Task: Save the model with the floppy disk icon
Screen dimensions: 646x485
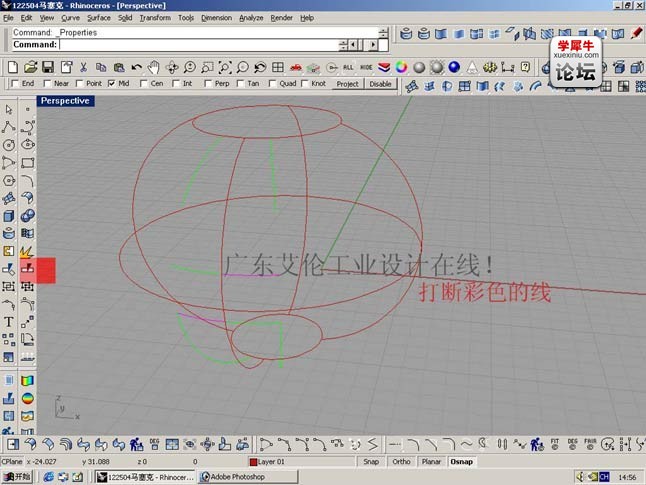Action: [48, 67]
